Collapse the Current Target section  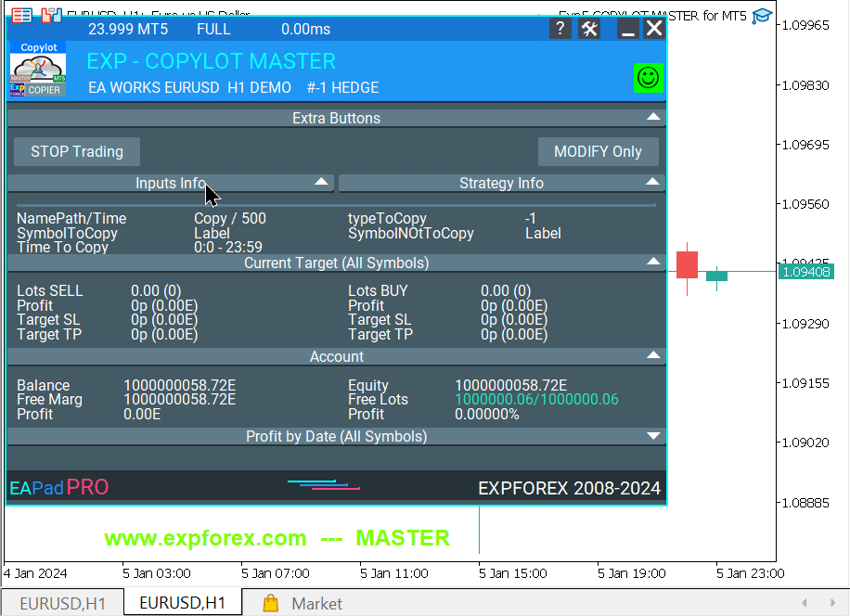point(653,263)
